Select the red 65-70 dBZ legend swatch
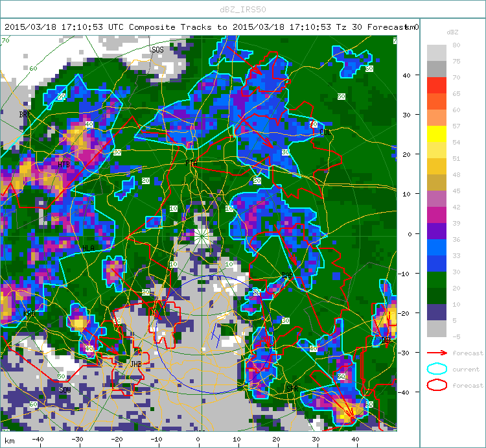Viewport: 486px width, 448px height. pos(437,86)
